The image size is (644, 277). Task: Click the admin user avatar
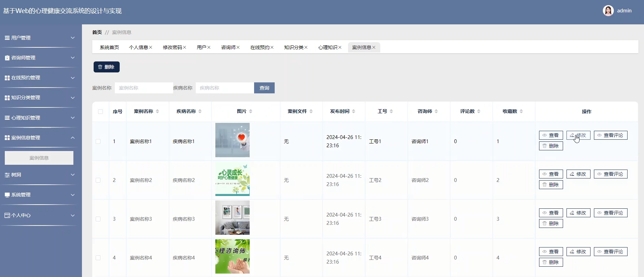[608, 11]
